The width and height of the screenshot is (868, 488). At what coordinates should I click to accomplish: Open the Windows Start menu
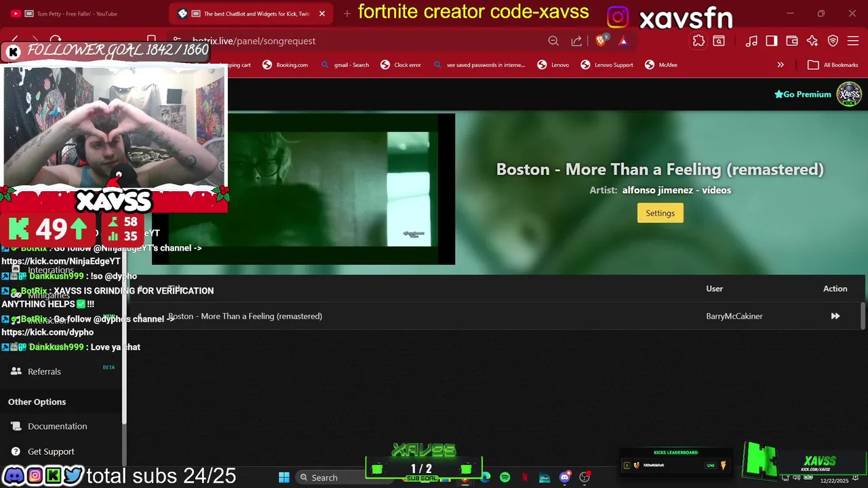pos(284,477)
